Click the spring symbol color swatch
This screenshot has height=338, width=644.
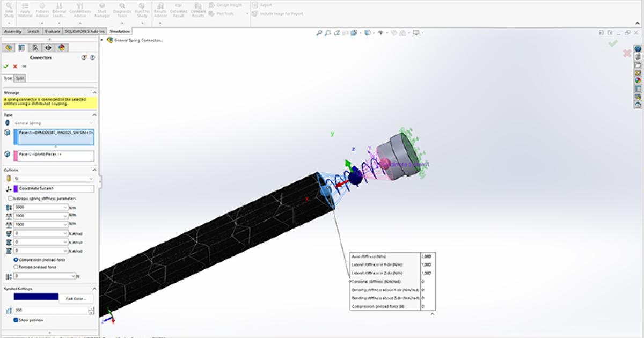(36, 297)
